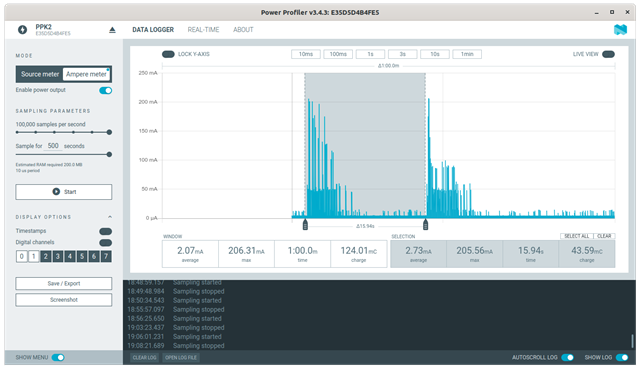The height and width of the screenshot is (369, 640).
Task: Click the window time 1:00.0 m value
Action: [302, 251]
